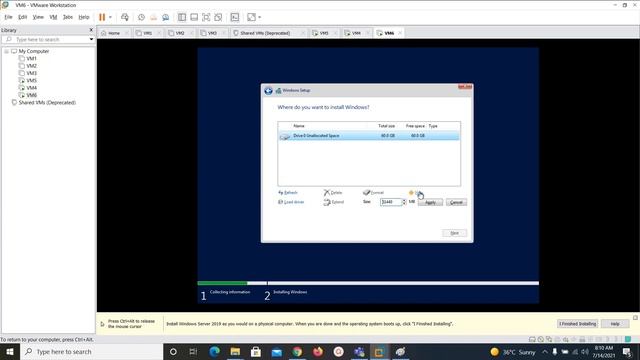The image size is (640, 360).
Task: Click the Apply button
Action: 430,202
